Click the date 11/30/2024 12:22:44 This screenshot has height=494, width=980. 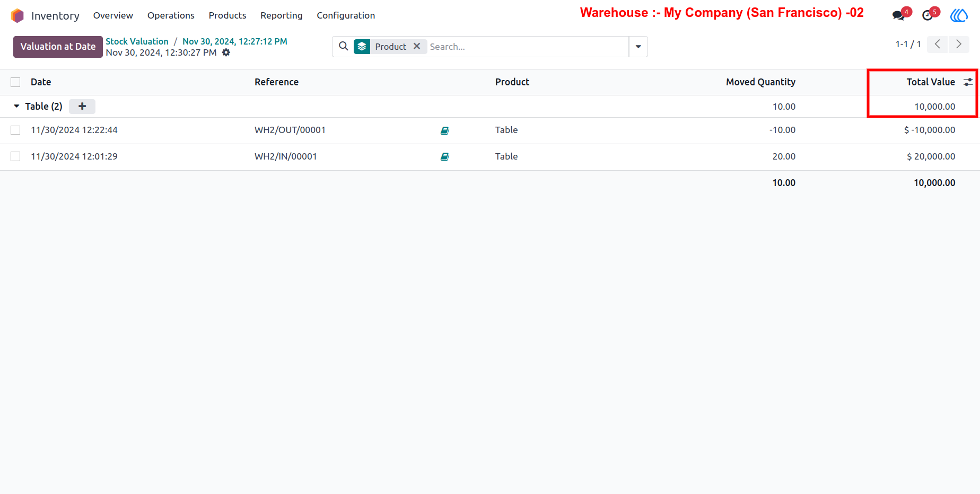pyautogui.click(x=74, y=130)
